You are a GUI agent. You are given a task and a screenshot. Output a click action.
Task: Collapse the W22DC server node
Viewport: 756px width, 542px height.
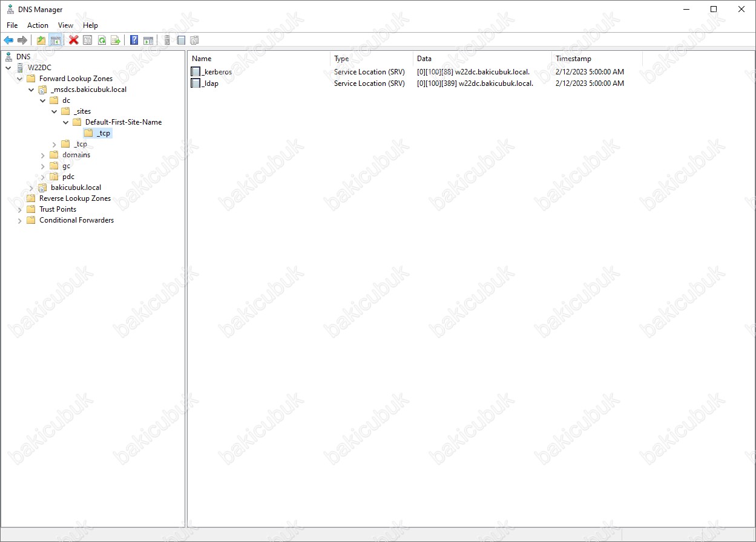8,68
